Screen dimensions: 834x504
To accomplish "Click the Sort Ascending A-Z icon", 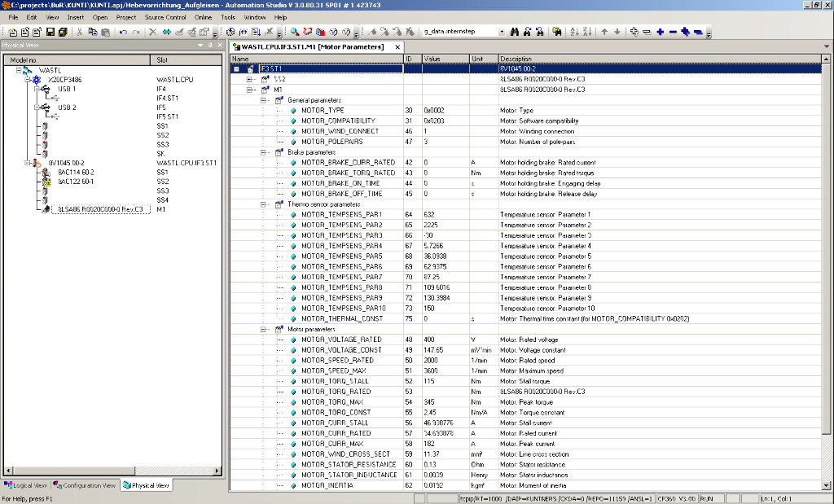I will click(x=573, y=32).
